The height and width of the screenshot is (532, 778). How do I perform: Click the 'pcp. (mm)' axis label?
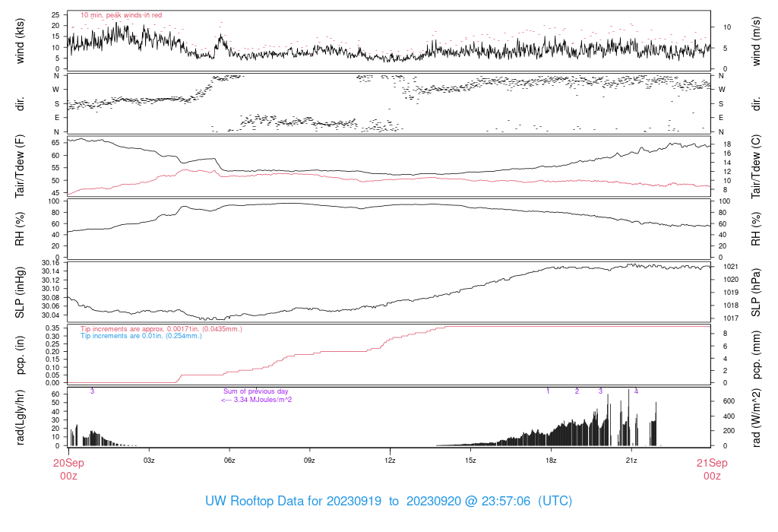756,355
